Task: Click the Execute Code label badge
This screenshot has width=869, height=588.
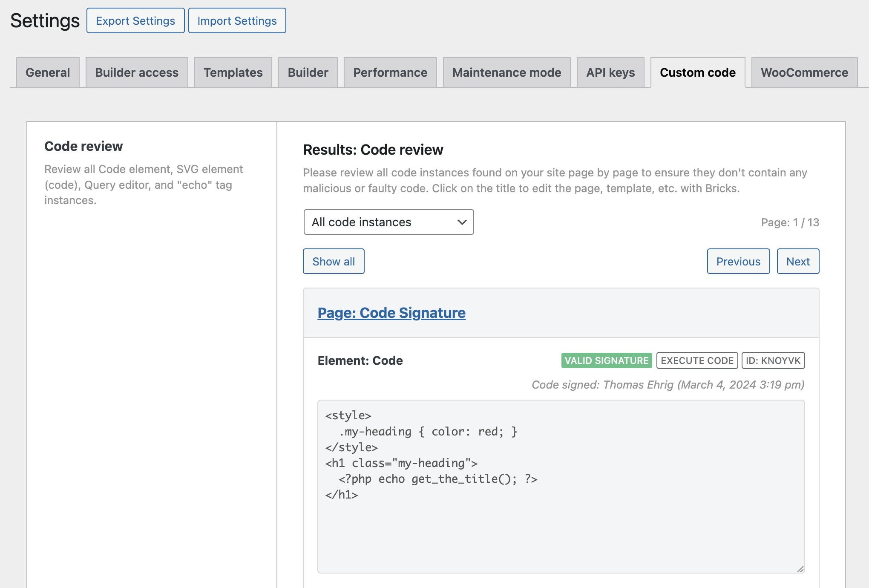Action: click(697, 360)
